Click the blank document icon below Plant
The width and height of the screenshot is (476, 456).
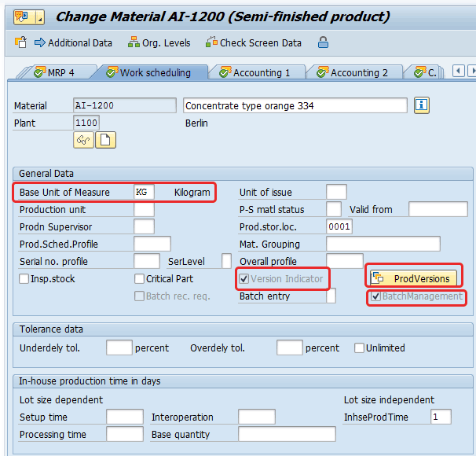tap(105, 140)
